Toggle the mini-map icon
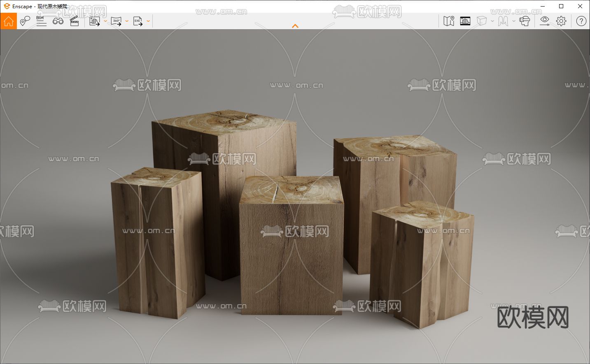Viewport: 590px width, 364px height. pos(449,21)
